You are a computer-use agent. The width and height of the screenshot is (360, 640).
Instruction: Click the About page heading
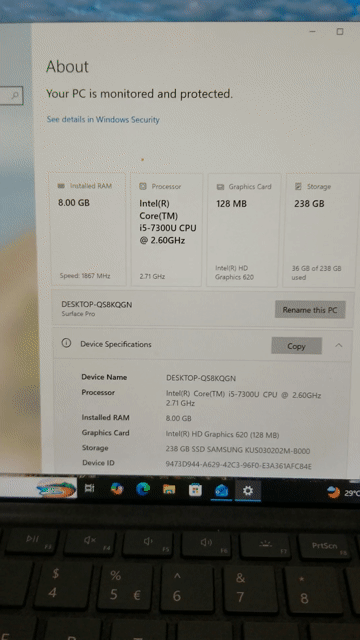[x=67, y=67]
